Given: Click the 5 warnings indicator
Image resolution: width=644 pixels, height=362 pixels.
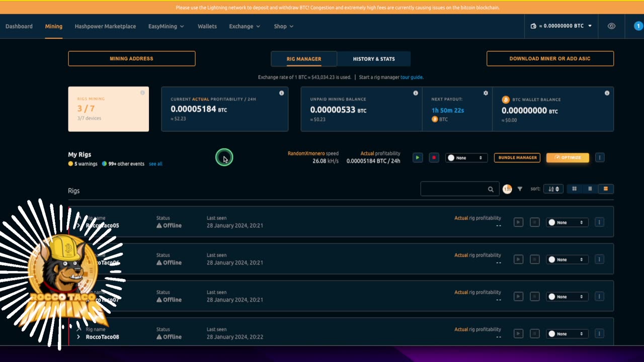Looking at the screenshot, I should click(x=83, y=164).
